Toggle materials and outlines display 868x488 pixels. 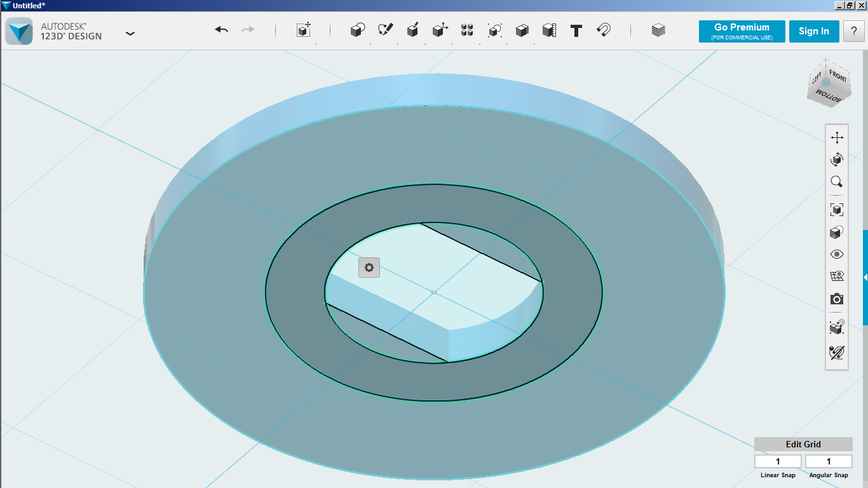(837, 232)
